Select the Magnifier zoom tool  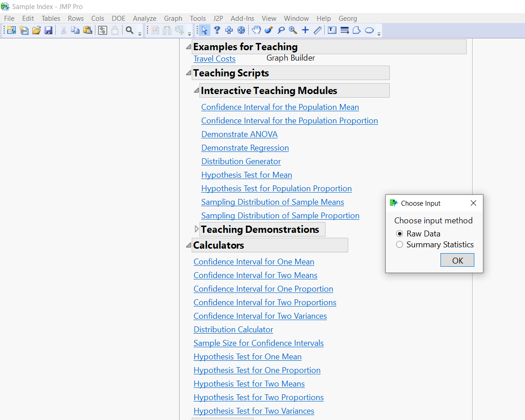point(293,30)
